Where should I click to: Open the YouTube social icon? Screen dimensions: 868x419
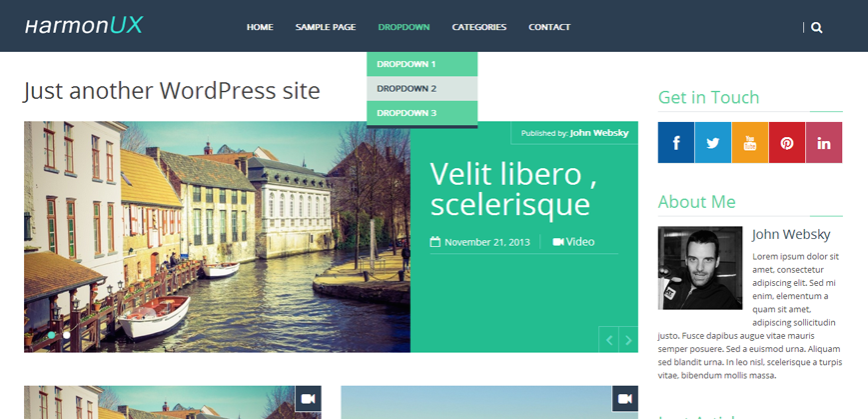(750, 143)
